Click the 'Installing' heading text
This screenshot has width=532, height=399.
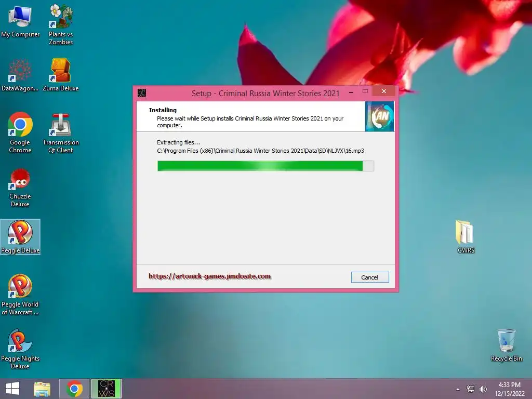(163, 110)
